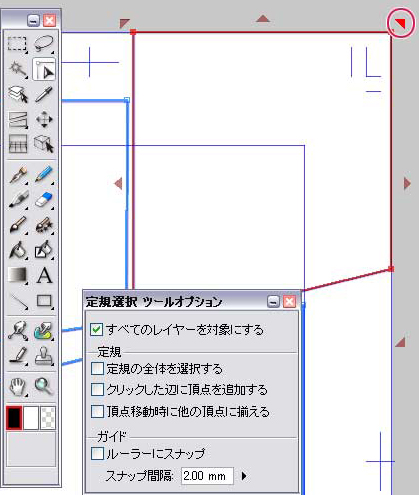Select the blue pencil tool
This screenshot has width=419, height=495.
(x=44, y=174)
